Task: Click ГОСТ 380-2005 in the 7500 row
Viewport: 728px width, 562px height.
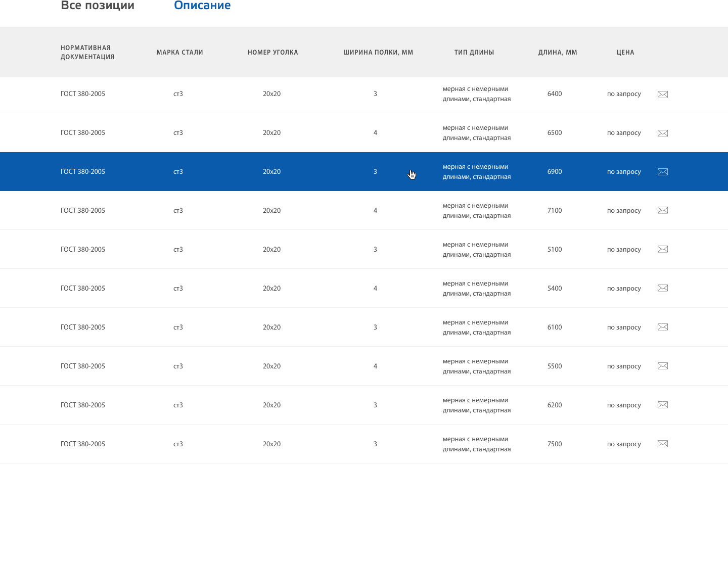Action: tap(83, 444)
